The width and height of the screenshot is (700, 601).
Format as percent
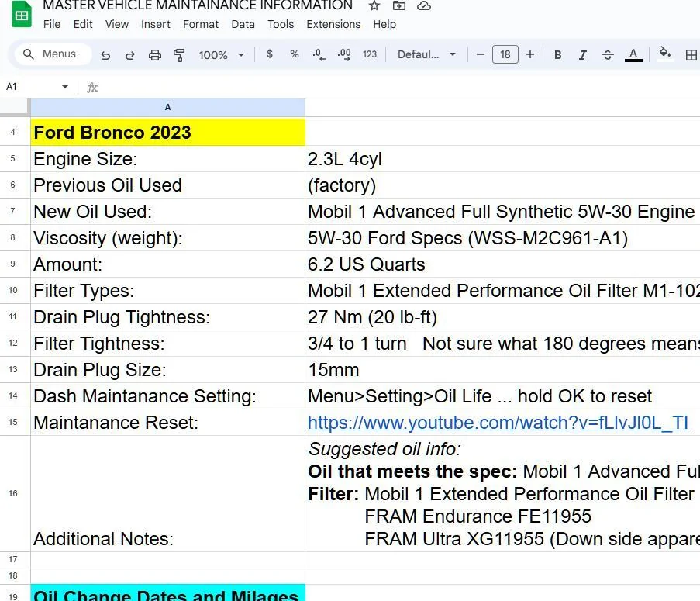click(295, 54)
